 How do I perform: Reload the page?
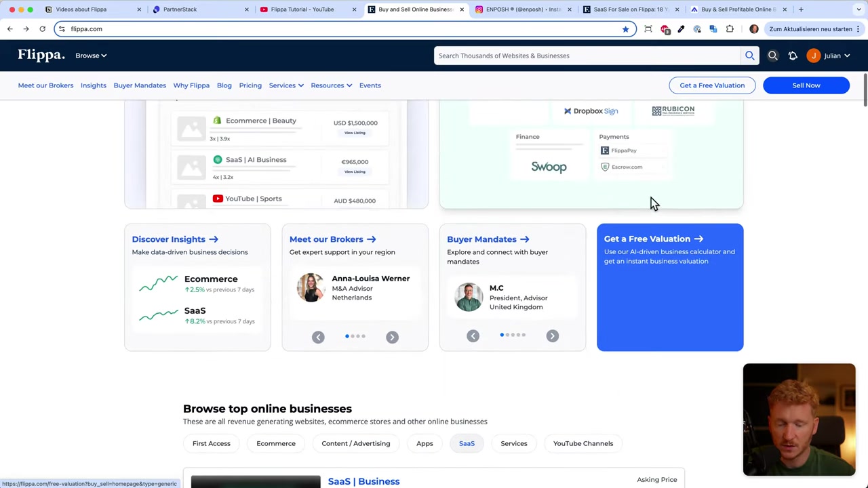(x=42, y=29)
